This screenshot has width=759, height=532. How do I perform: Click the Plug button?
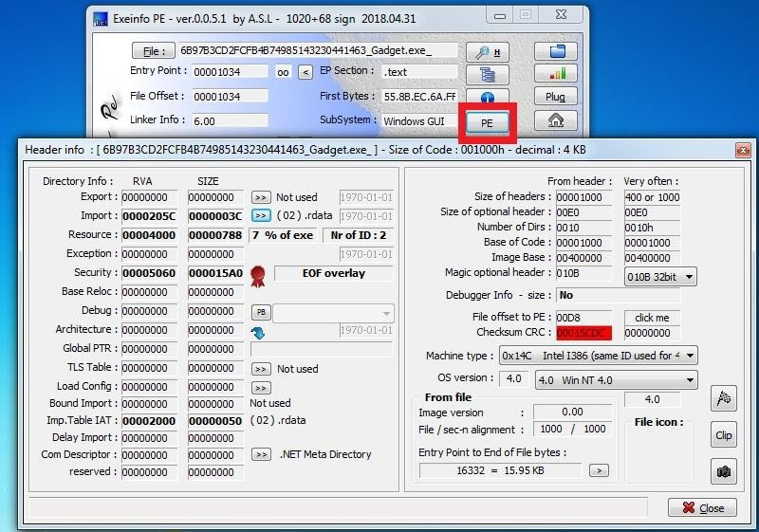(x=555, y=97)
